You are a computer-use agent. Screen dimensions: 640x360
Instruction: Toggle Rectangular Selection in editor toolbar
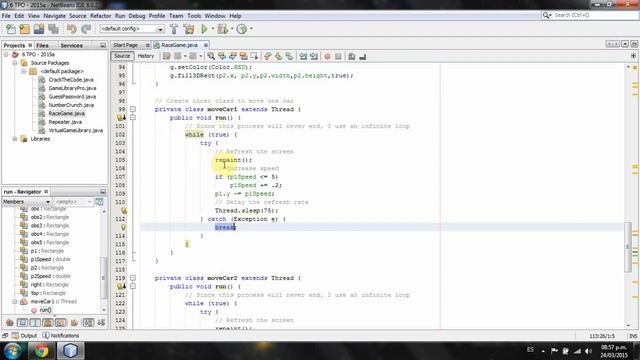point(254,56)
